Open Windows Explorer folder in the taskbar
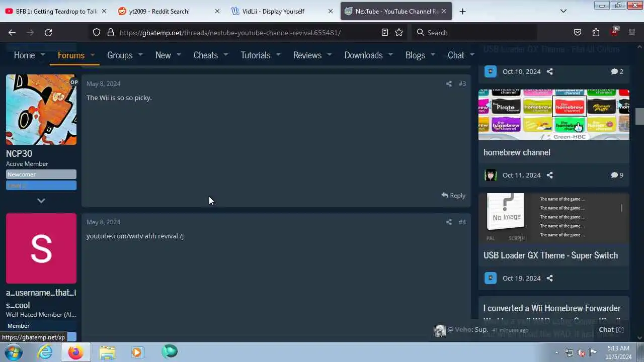This screenshot has width=644, height=362. pos(107,352)
